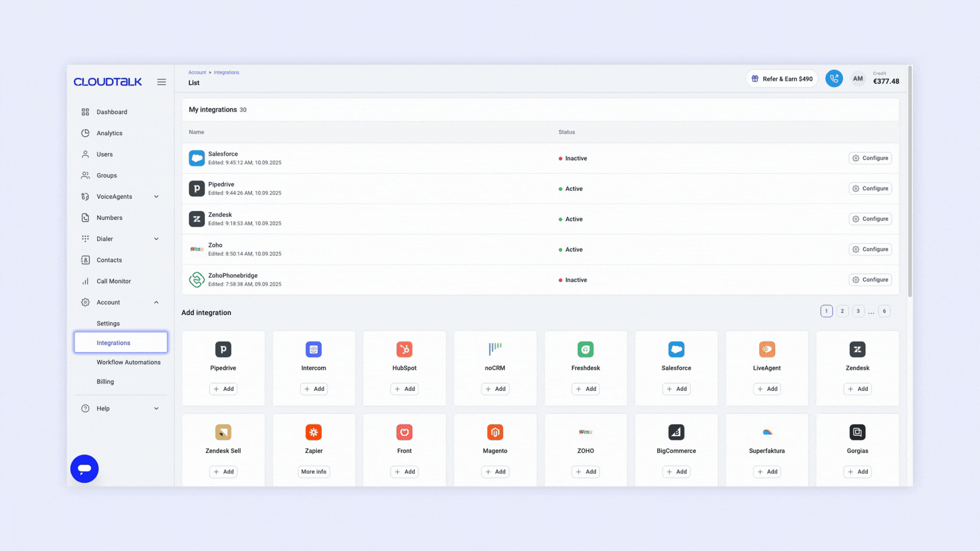Expand the VoiceAgents submenu
The image size is (980, 551).
pyautogui.click(x=156, y=197)
